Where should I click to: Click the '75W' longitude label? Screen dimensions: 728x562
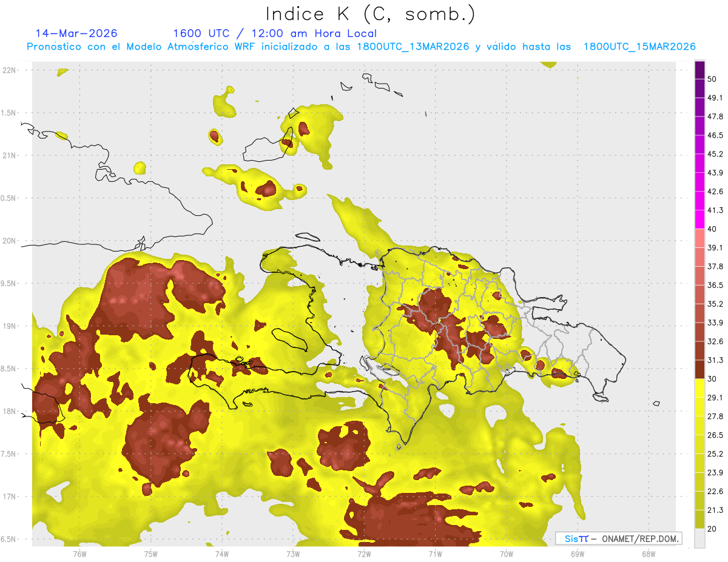point(150,554)
